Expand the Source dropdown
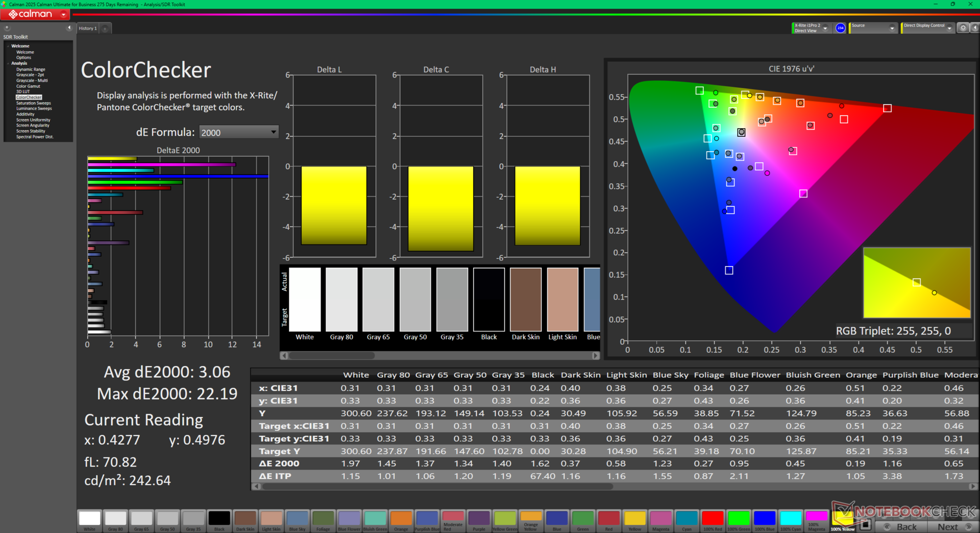The height and width of the screenshot is (533, 980). click(x=892, y=29)
